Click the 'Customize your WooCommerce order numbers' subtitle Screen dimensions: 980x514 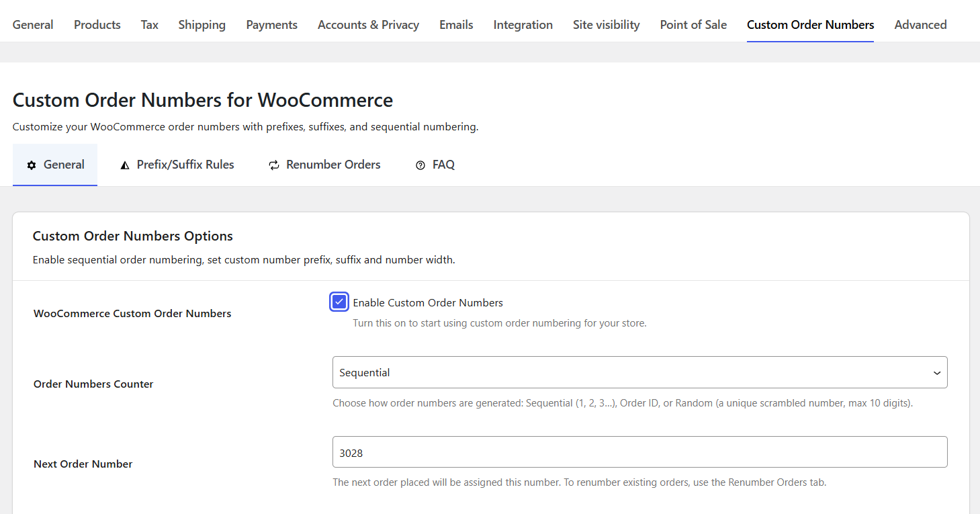[x=245, y=127]
